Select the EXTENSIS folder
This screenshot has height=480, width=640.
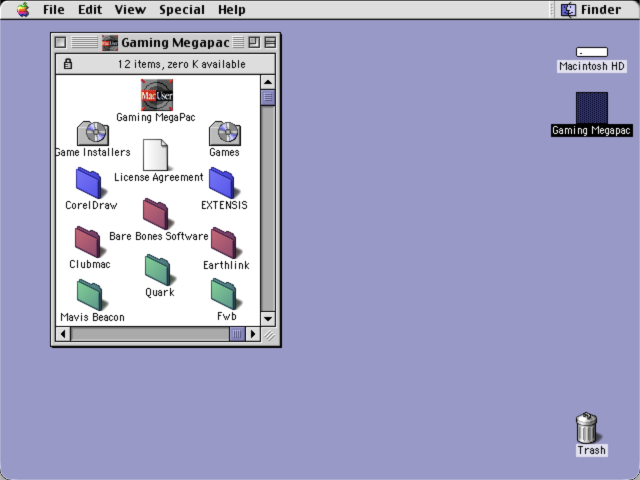[222, 182]
